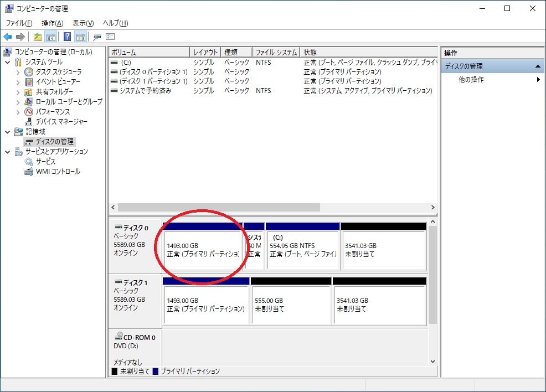546x392 pixels.
Task: Click the down arrow of disk view scrollbar
Action: (432, 362)
